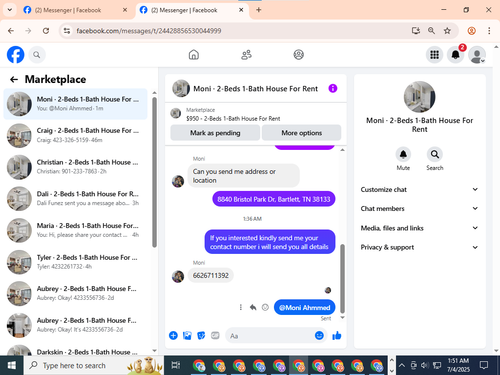Open more actions plus icon in composer
Screen dimensions: 500x375
[173, 335]
